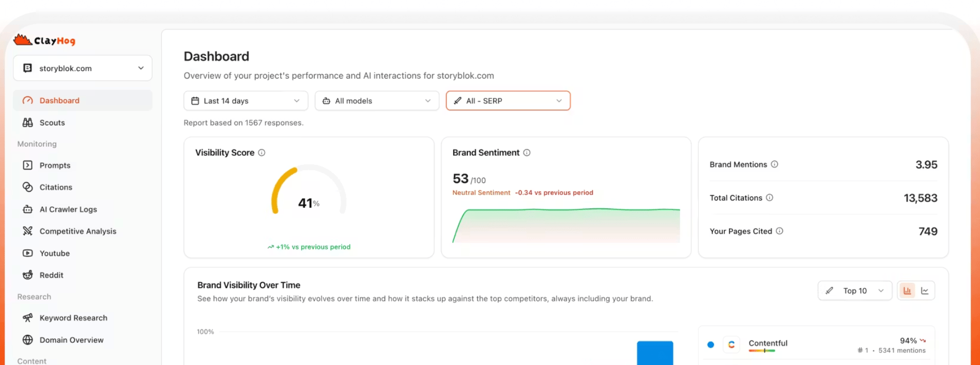Click the ClayHog logo icon

click(x=22, y=40)
